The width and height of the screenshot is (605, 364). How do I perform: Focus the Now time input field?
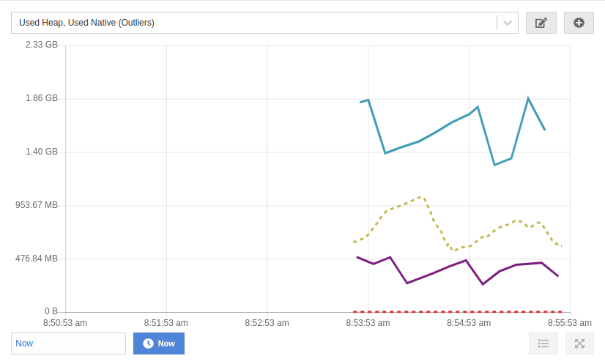[69, 343]
